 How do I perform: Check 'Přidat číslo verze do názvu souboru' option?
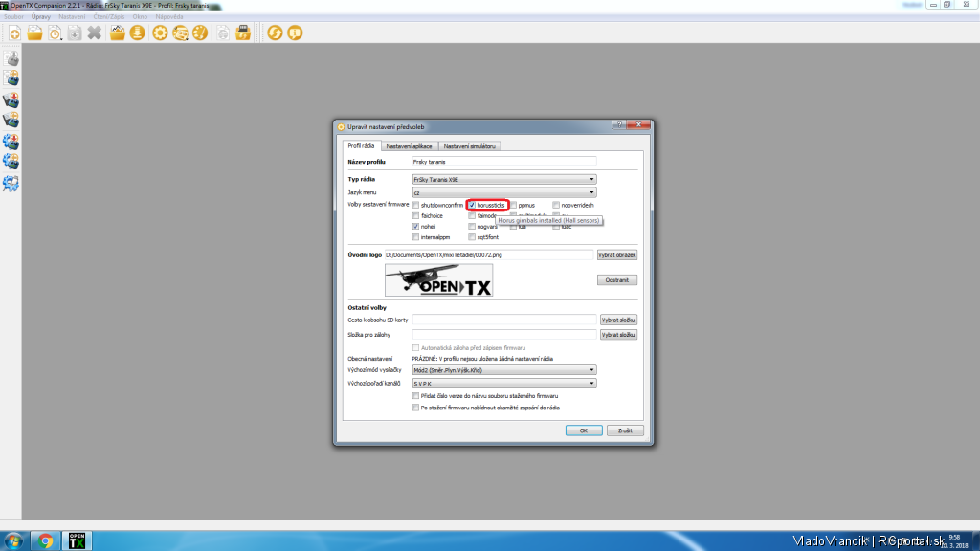(x=415, y=395)
